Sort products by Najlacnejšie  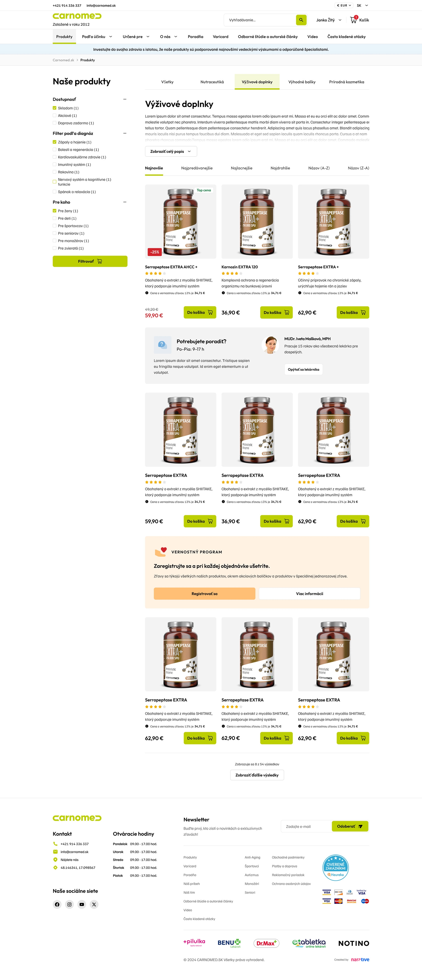241,168
